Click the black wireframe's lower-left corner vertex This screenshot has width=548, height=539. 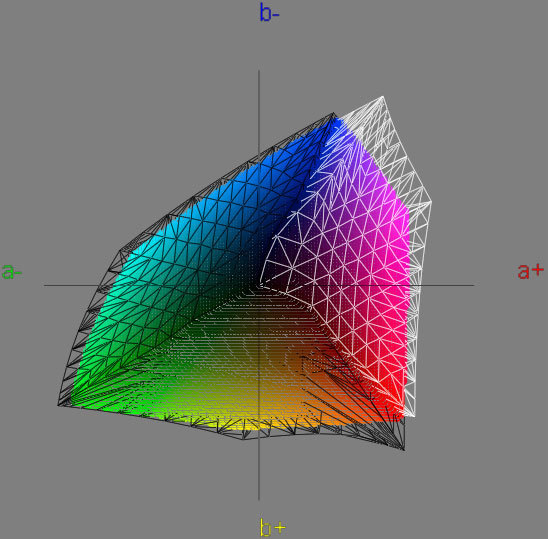58,405
